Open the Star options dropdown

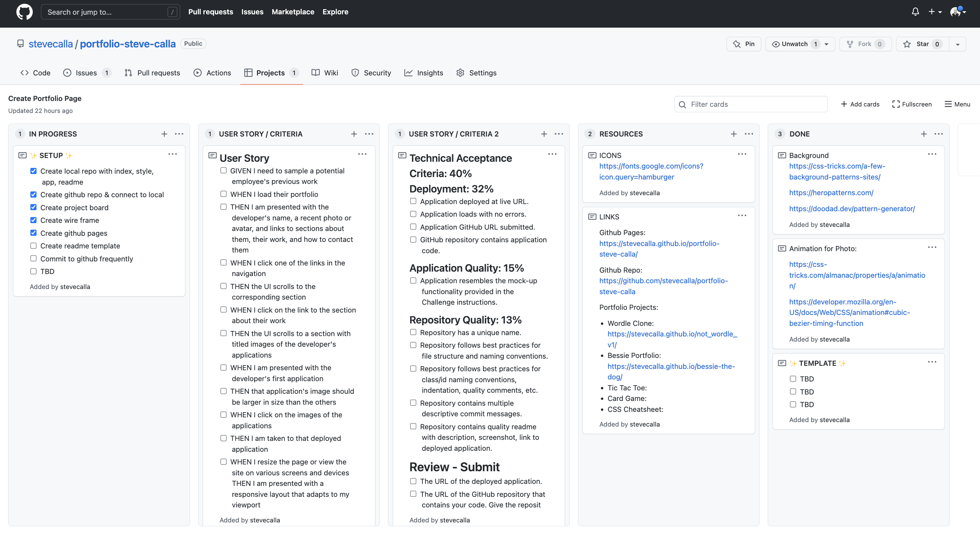[957, 44]
